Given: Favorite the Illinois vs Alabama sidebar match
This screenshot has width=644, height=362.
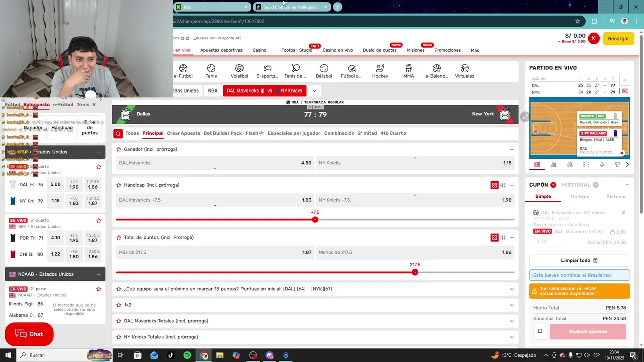Looking at the screenshot, I should pyautogui.click(x=99, y=289).
